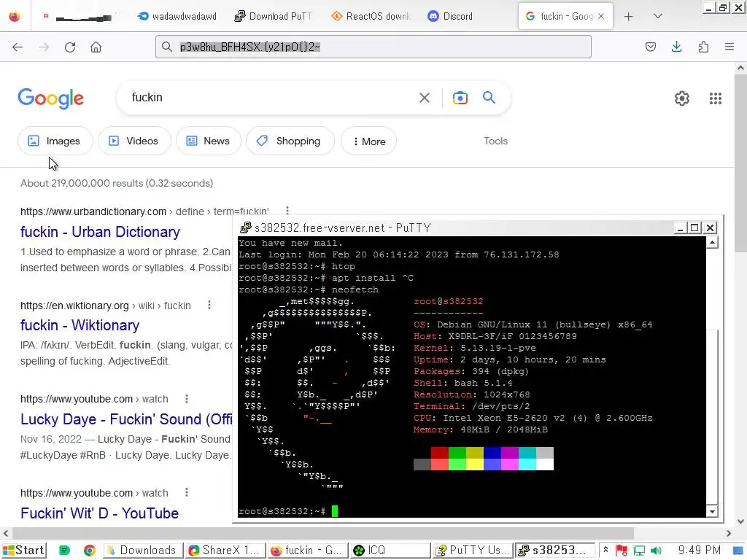The height and width of the screenshot is (560, 747).
Task: Open the Google apps grid icon
Action: pos(715,98)
